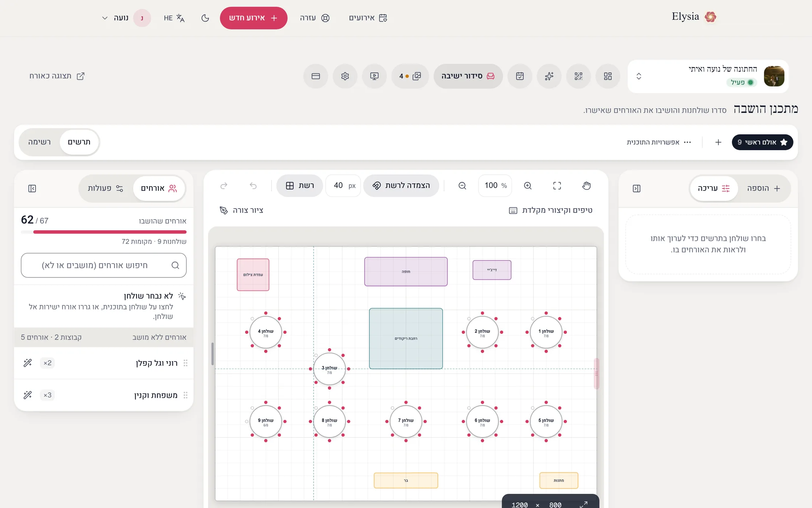Open the calendar check icon tab
This screenshot has width=812, height=508.
tap(520, 76)
